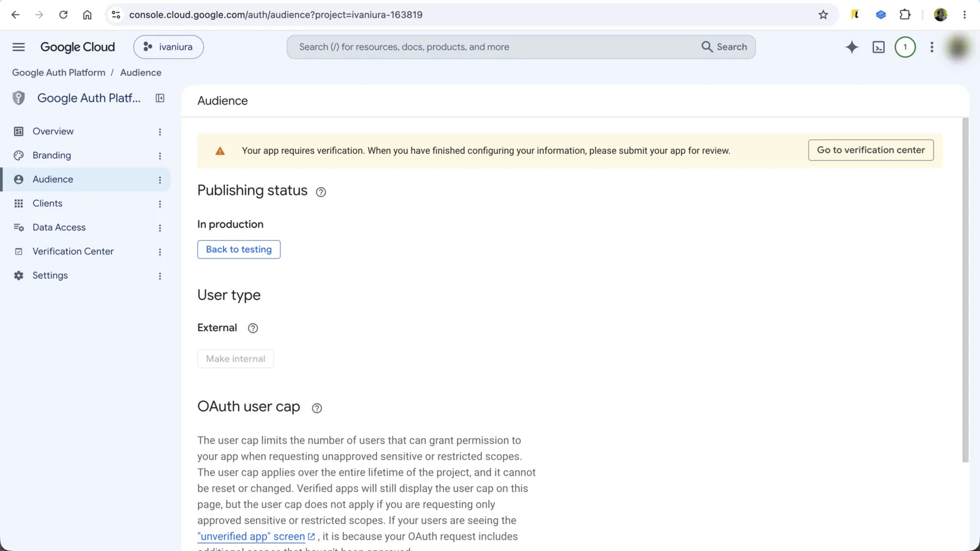This screenshot has height=551, width=980.
Task: Expand more options for Verification Center
Action: (160, 252)
